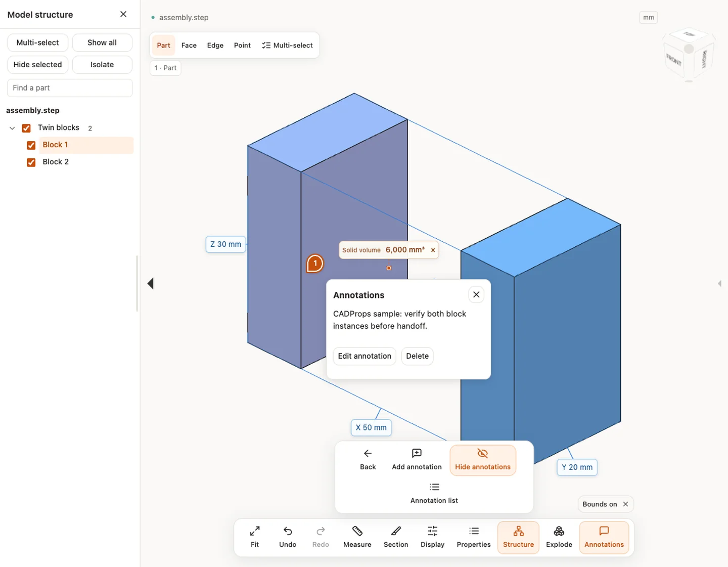Click the Isolate button

(102, 65)
